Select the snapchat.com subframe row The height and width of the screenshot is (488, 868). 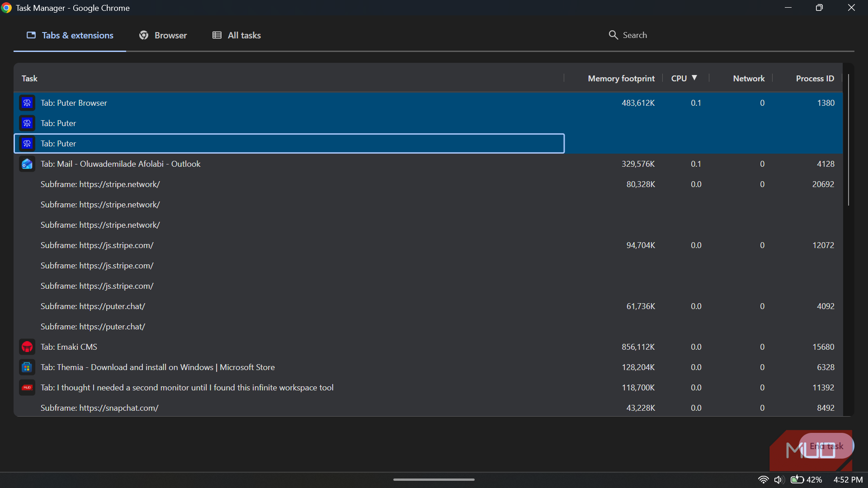tap(428, 408)
